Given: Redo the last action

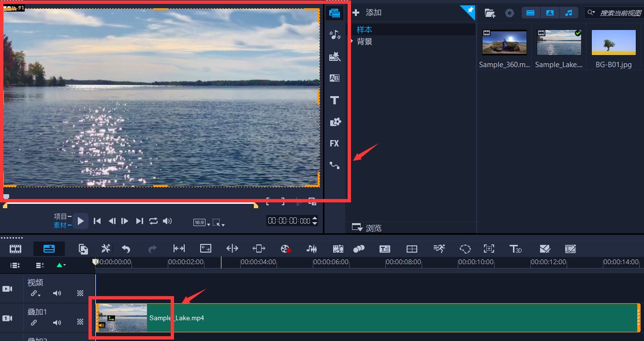Looking at the screenshot, I should pyautogui.click(x=152, y=249).
